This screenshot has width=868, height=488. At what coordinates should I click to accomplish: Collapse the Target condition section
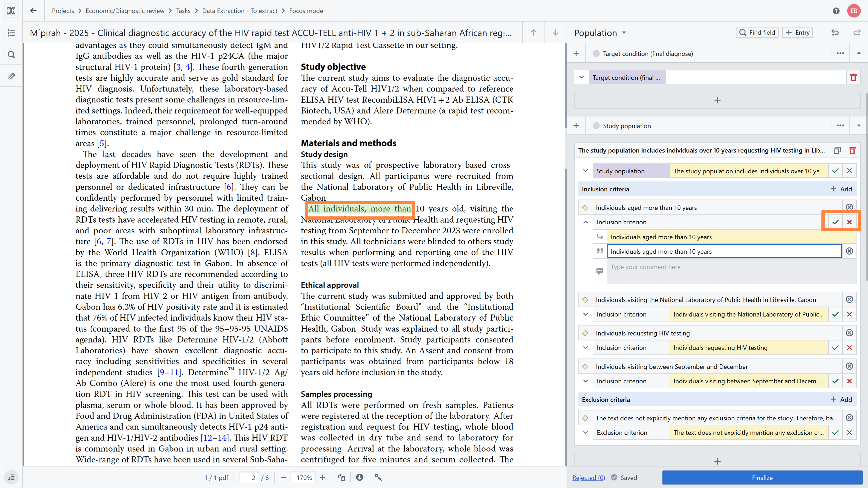[x=859, y=53]
